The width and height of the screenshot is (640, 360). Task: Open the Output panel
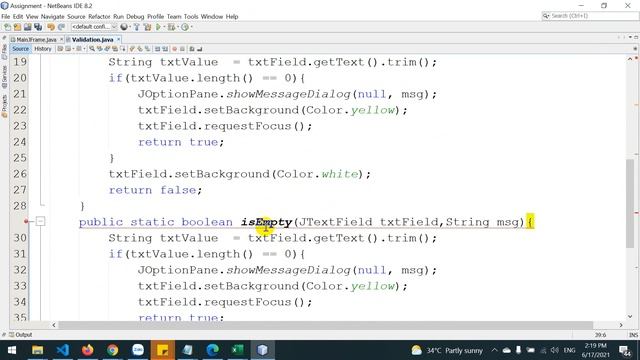click(x=20, y=335)
